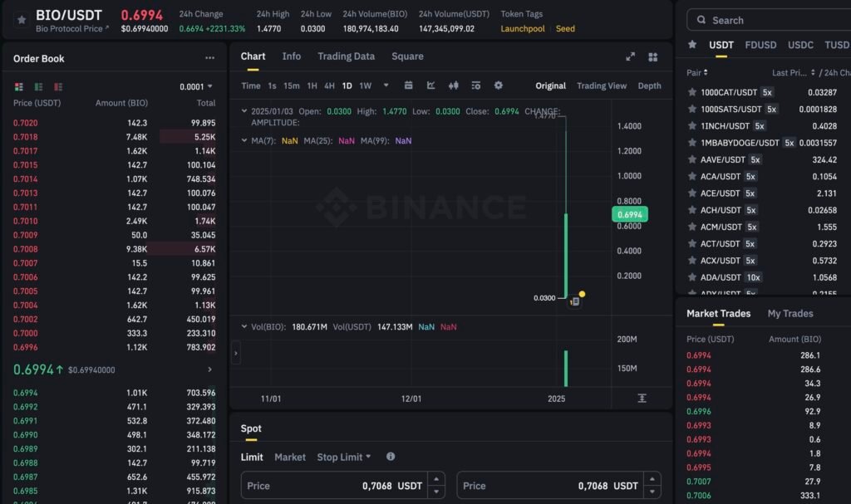Image resolution: width=851 pixels, height=504 pixels.
Task: Show order type info icon
Action: [391, 457]
